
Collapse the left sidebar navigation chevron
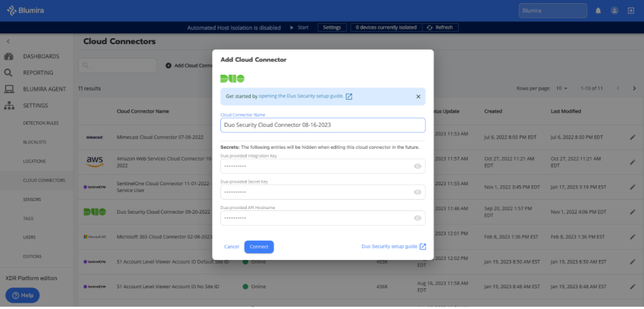[8, 41]
